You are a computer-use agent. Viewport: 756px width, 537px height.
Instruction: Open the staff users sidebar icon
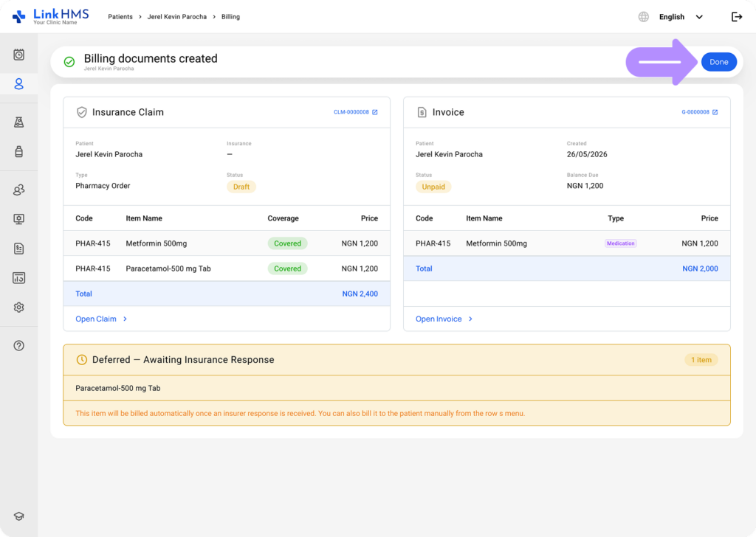pos(18,190)
